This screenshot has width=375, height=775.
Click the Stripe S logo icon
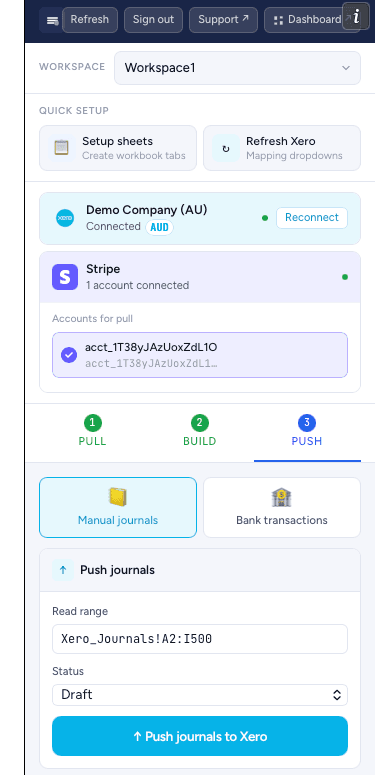[x=65, y=277]
